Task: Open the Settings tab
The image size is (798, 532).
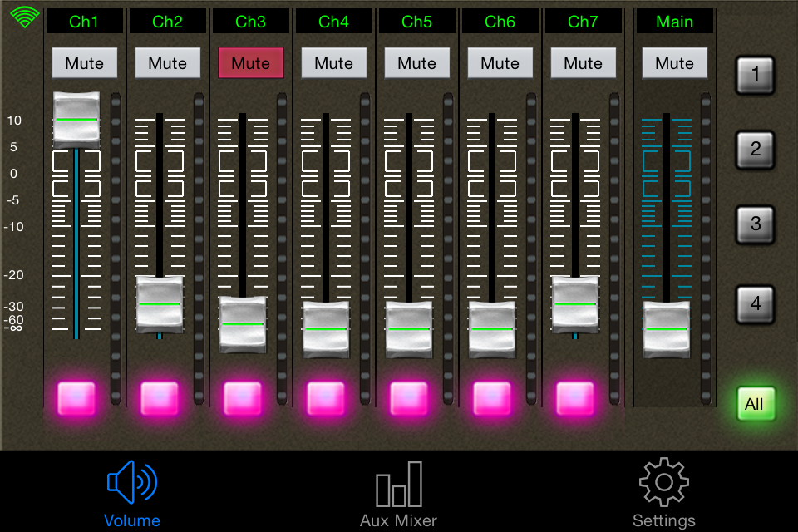Action: click(664, 494)
